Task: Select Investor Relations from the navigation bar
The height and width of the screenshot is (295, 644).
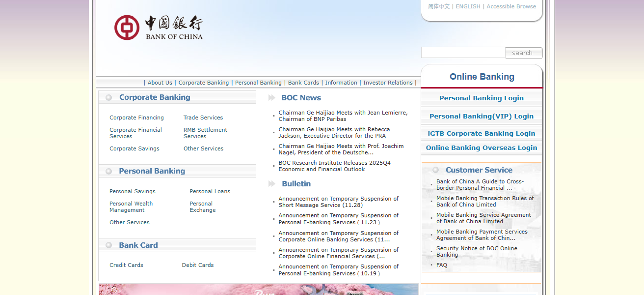Action: pyautogui.click(x=388, y=82)
